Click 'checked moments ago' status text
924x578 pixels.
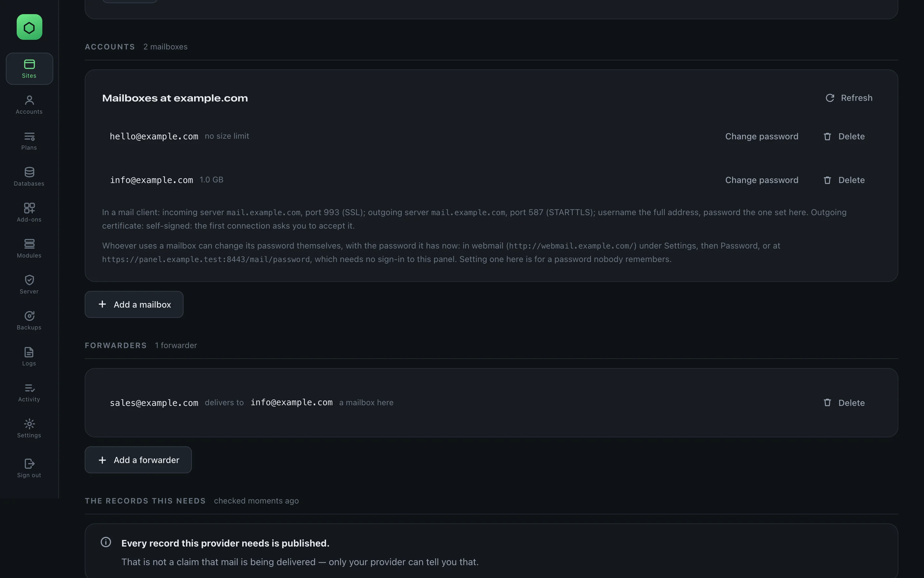(256, 501)
